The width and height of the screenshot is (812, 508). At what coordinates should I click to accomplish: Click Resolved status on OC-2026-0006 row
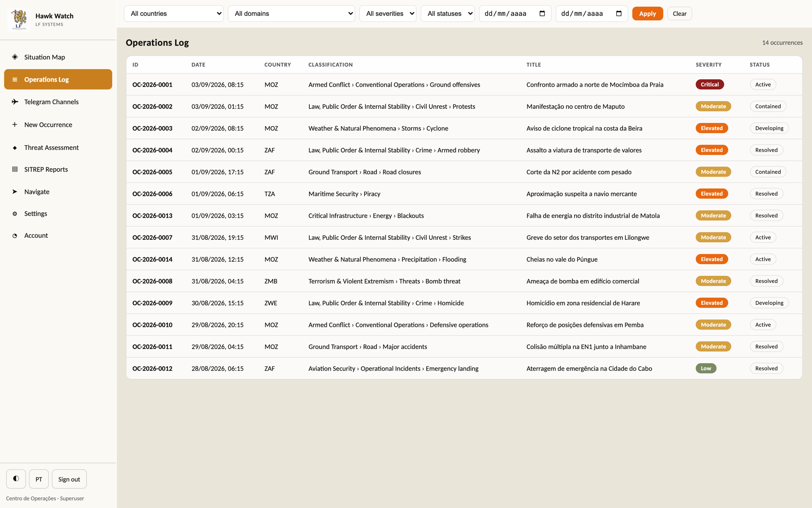[x=766, y=194]
